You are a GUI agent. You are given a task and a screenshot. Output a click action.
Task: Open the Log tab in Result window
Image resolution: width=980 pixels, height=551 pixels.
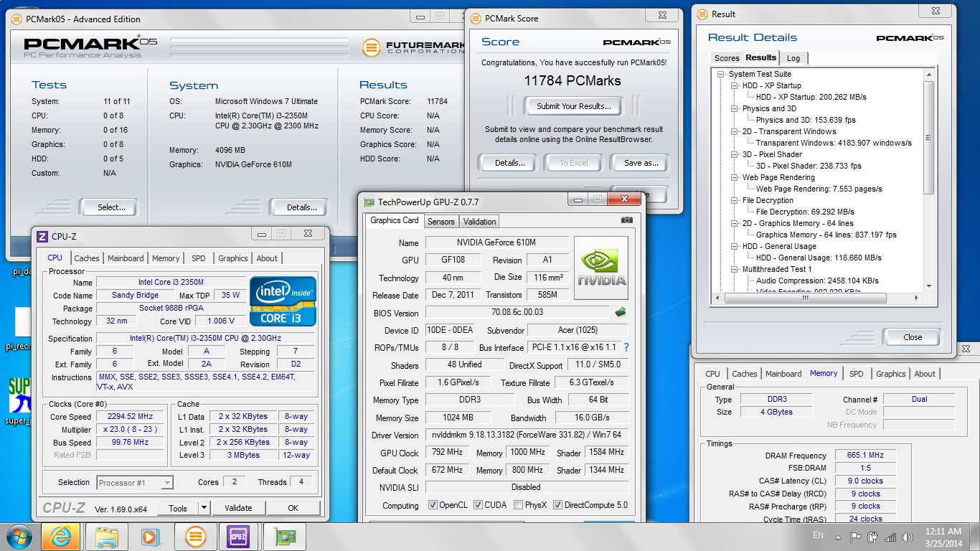click(793, 58)
